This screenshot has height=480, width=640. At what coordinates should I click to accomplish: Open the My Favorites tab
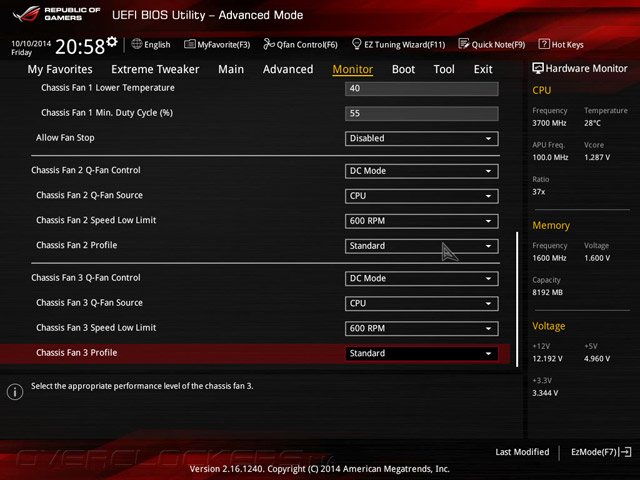click(60, 69)
